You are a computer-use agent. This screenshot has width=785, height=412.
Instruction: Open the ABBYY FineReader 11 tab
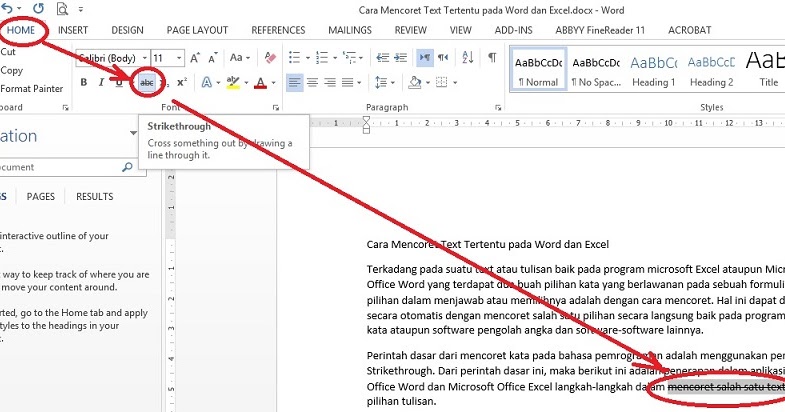pos(600,30)
